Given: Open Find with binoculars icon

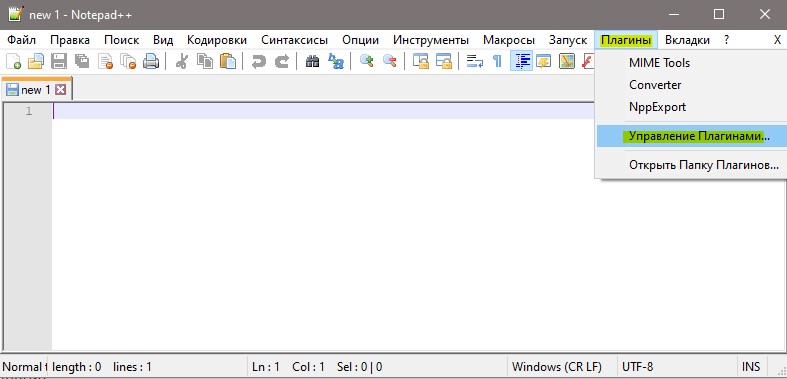Looking at the screenshot, I should [312, 61].
